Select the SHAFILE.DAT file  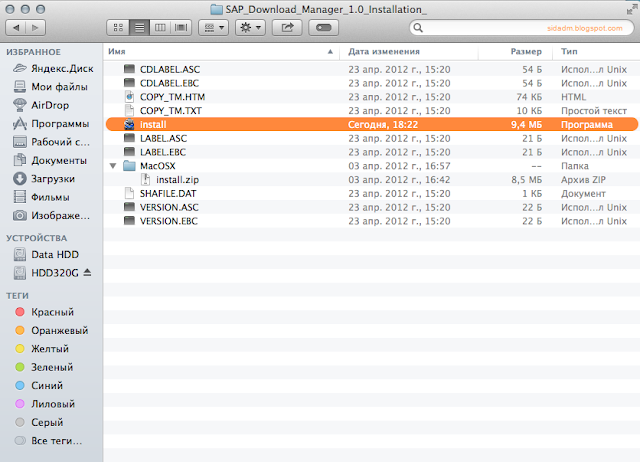(371, 193)
